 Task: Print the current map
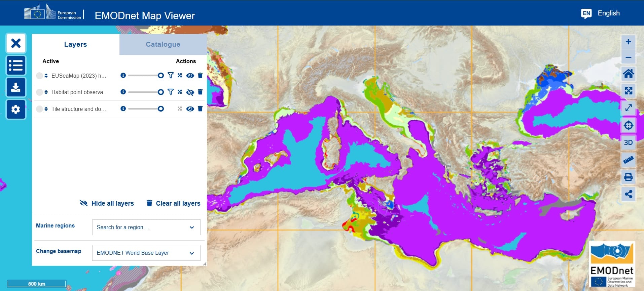pos(628,177)
